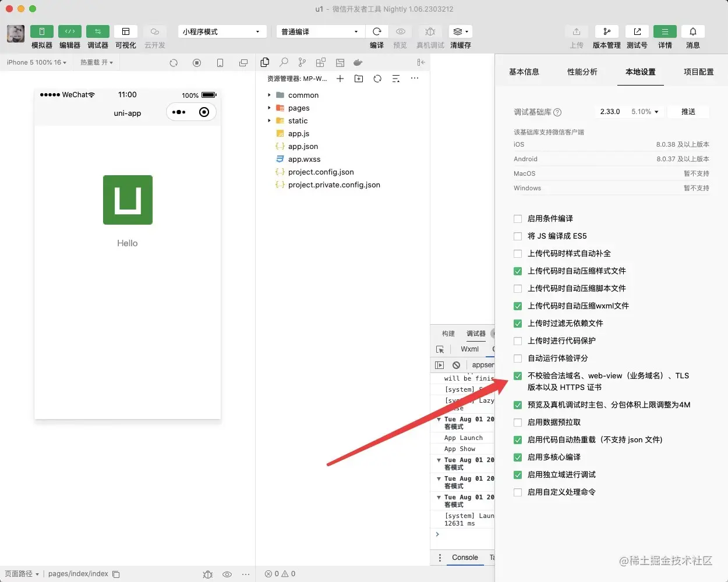728x582 pixels.
Task: Open the 页面路径 page path dropdown
Action: click(22, 574)
